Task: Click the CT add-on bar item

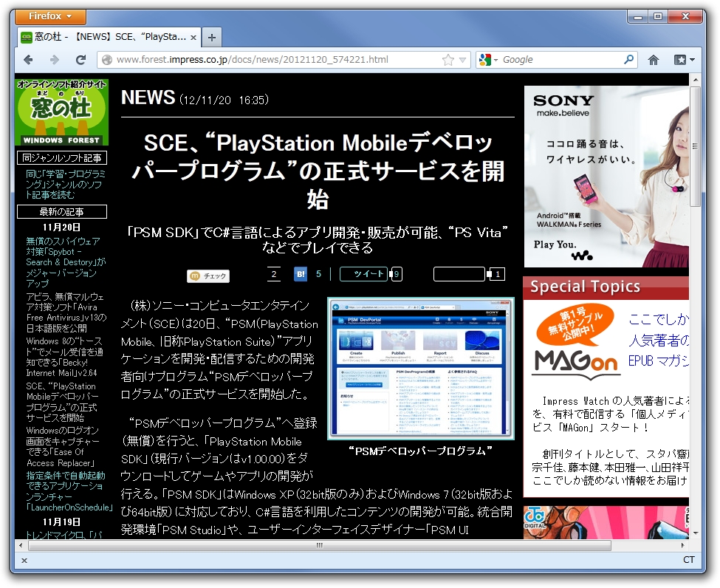Action: pyautogui.click(x=689, y=559)
